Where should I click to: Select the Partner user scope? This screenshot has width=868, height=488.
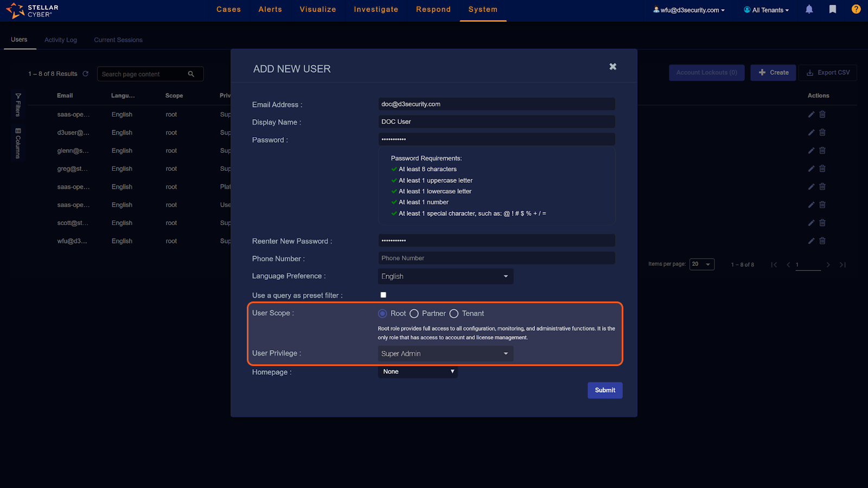(x=414, y=313)
